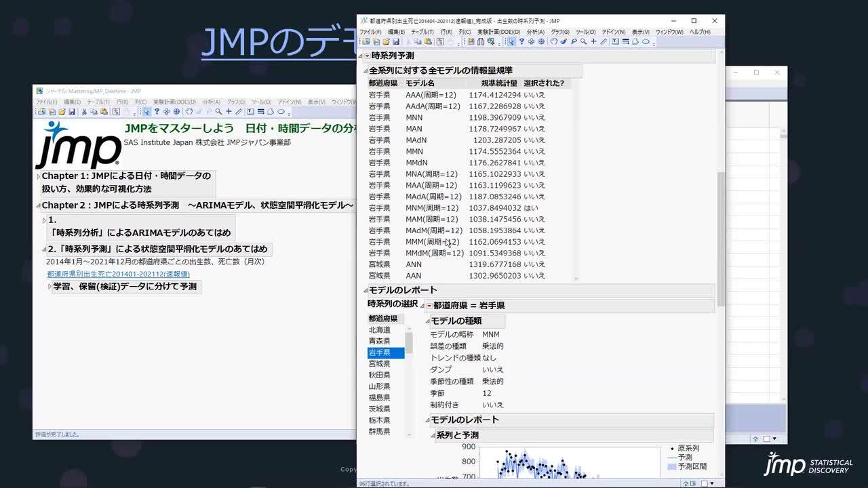This screenshot has width=868, height=488.
Task: Collapse the top モデルのレポート outline
Action: click(x=366, y=291)
